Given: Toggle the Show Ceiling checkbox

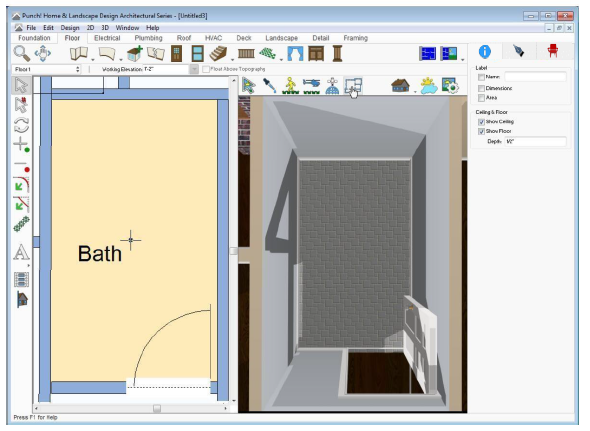Looking at the screenshot, I should [481, 122].
